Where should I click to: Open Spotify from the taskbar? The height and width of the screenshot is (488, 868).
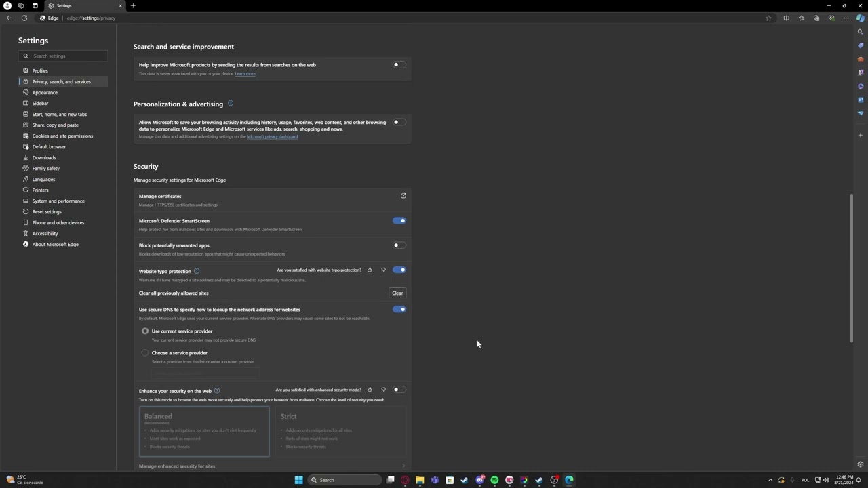[494, 480]
